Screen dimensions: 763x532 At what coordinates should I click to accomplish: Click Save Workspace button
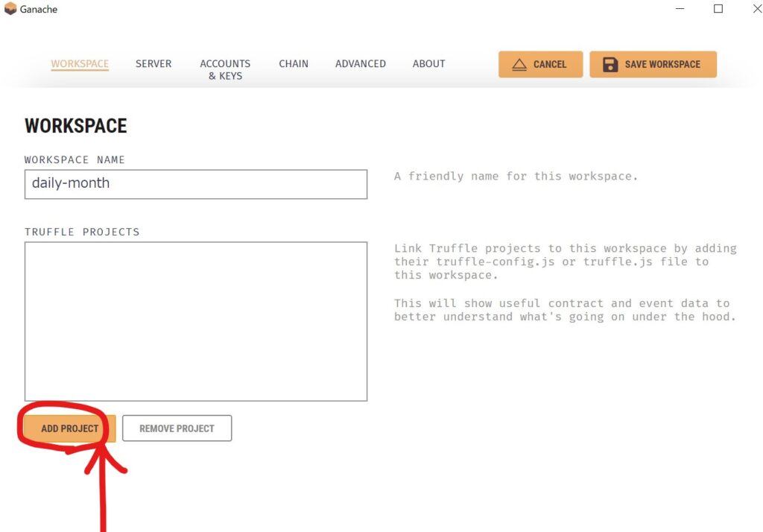(653, 64)
